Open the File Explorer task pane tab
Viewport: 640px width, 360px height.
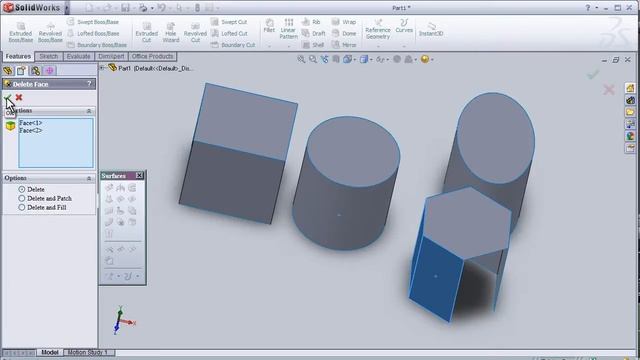pos(630,112)
